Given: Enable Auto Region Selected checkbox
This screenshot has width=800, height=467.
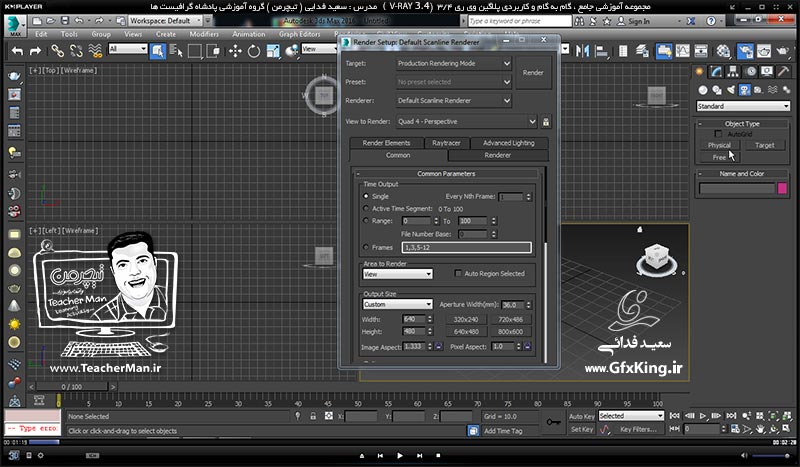Looking at the screenshot, I should [458, 274].
